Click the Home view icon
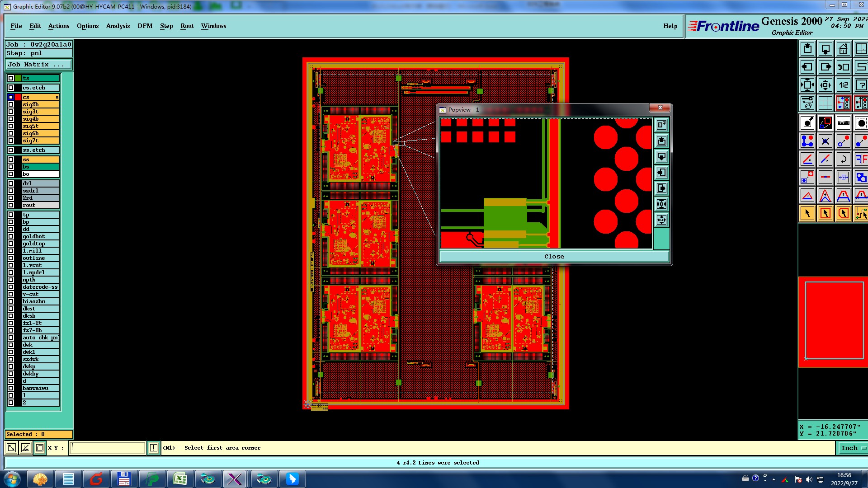This screenshot has width=868, height=488. tap(843, 49)
